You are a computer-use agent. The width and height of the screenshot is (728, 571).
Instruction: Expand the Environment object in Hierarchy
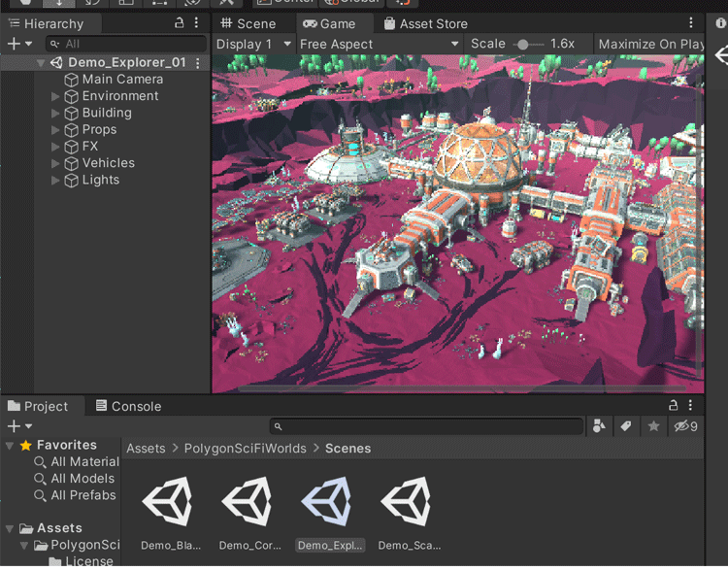(55, 96)
